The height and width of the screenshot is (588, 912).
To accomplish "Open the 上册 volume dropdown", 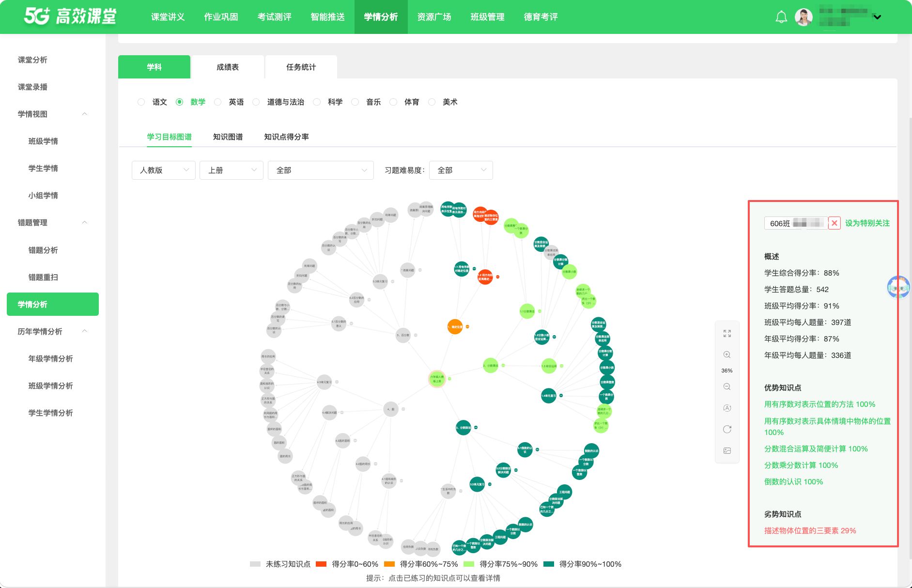I will 232,170.
